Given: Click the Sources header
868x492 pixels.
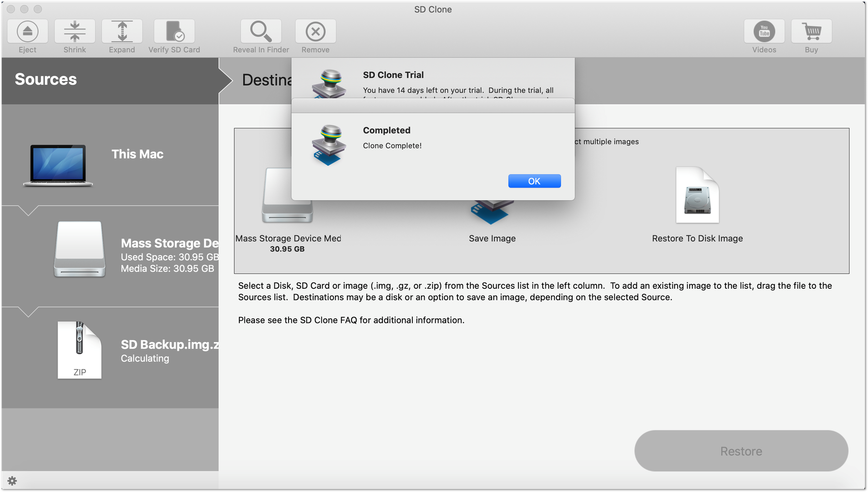Looking at the screenshot, I should (46, 79).
